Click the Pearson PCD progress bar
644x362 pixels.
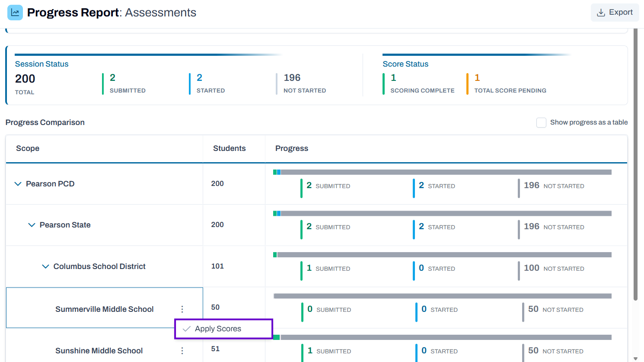(442, 172)
